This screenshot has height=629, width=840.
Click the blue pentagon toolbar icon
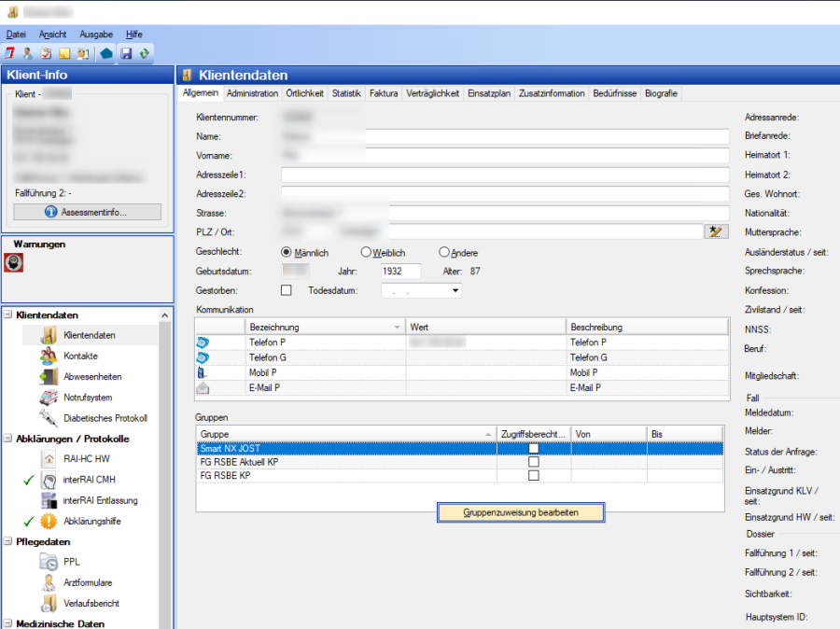pos(105,53)
